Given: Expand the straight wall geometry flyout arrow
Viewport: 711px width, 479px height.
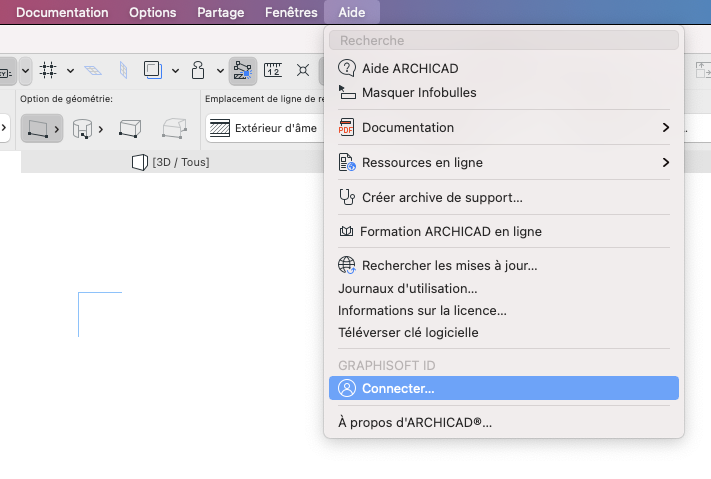Looking at the screenshot, I should tap(57, 129).
